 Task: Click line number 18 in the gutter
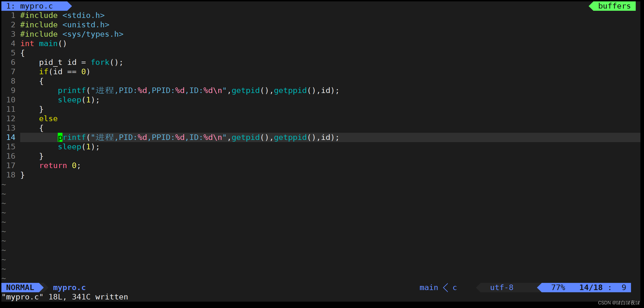11,175
